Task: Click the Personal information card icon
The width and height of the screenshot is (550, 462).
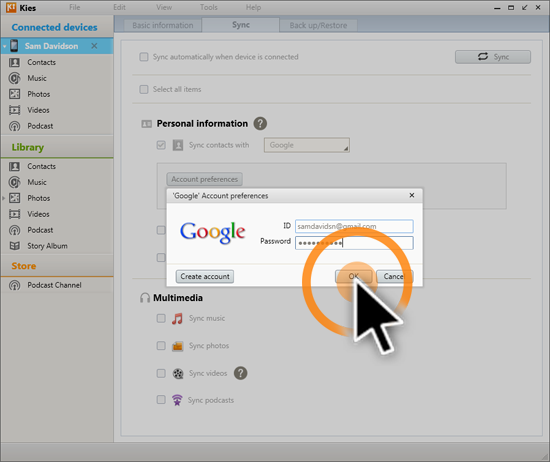Action: tap(146, 124)
